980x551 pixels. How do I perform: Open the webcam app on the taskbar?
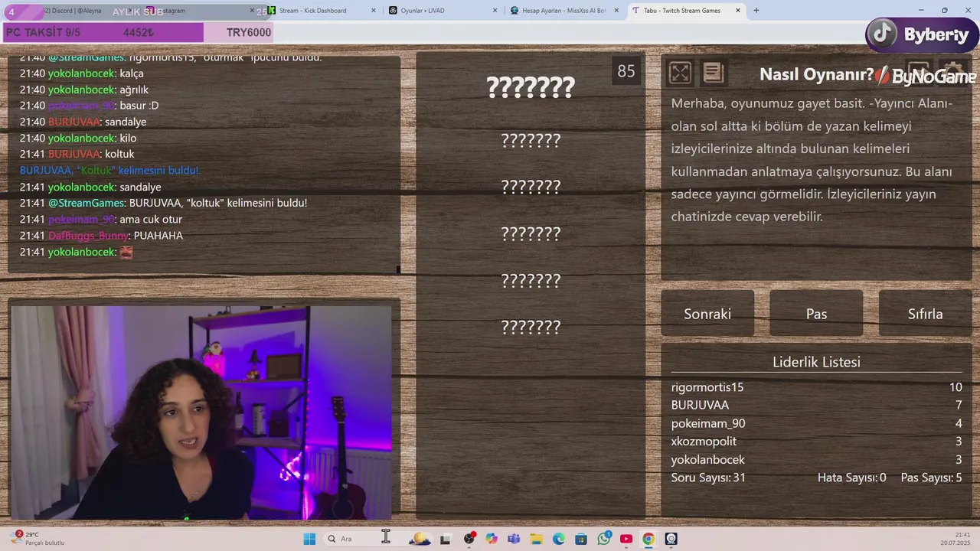tap(671, 539)
